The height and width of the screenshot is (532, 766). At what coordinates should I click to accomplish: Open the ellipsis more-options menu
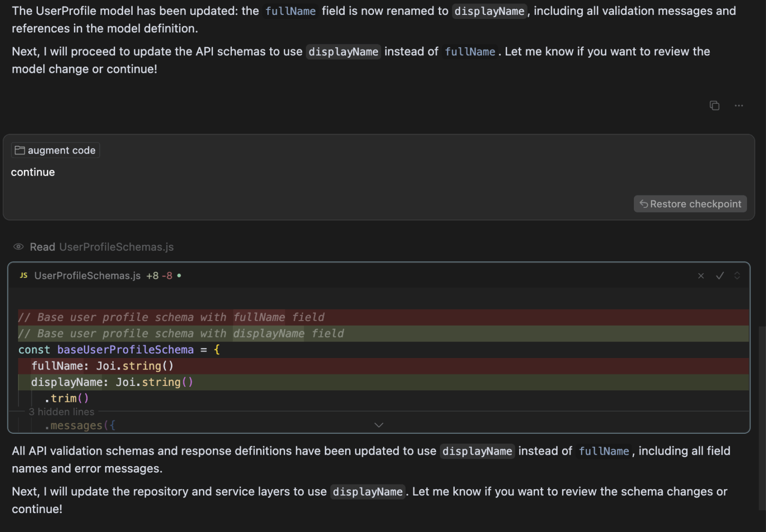click(x=739, y=105)
